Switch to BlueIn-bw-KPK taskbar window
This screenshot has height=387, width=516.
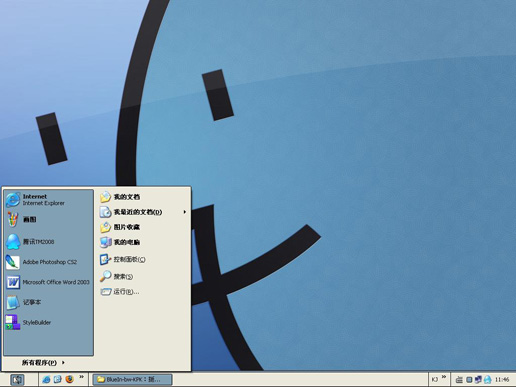(x=132, y=379)
